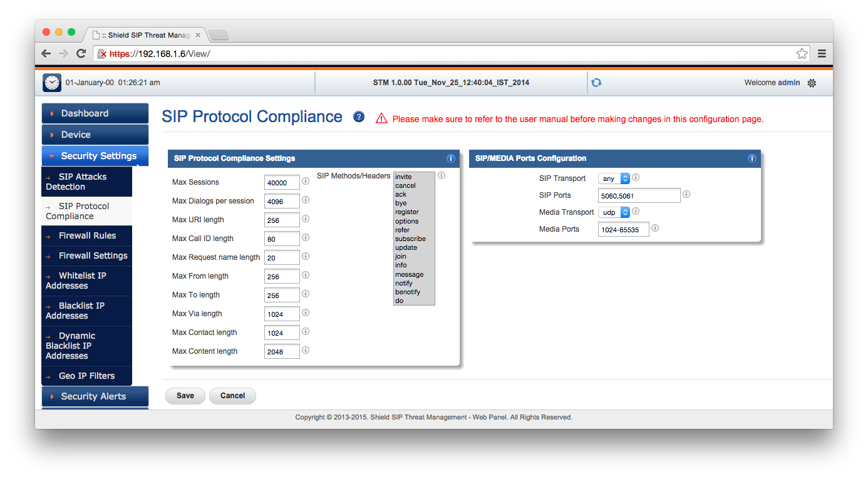Bookmark the page with the star icon
The image size is (868, 479).
coord(802,54)
